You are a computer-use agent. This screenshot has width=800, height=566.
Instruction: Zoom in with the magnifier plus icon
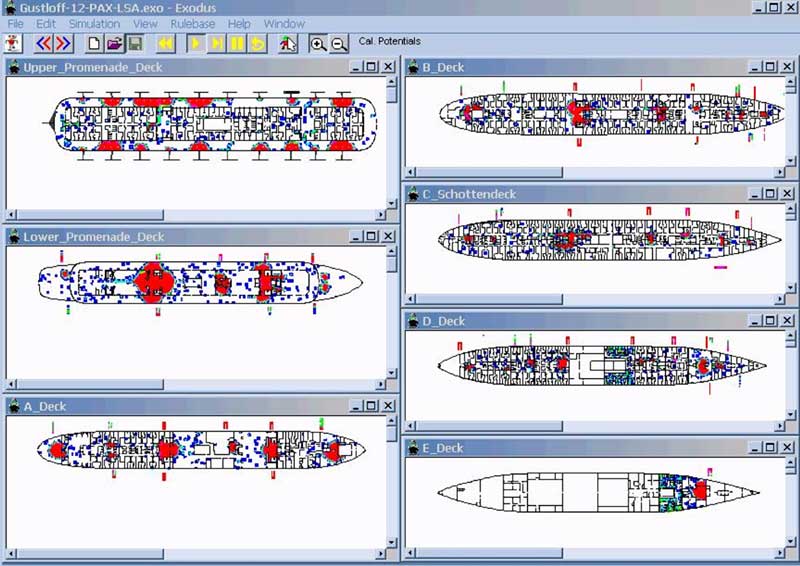(318, 44)
